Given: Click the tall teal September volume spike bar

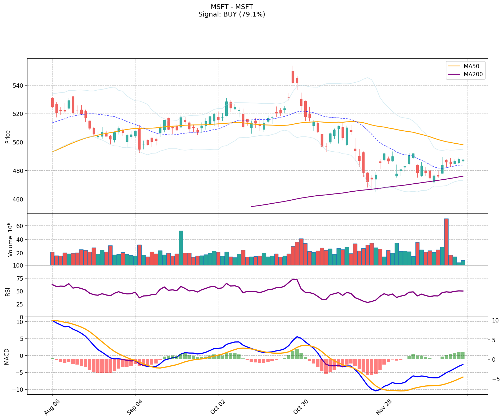Looking at the screenshot, I should 181,248.
